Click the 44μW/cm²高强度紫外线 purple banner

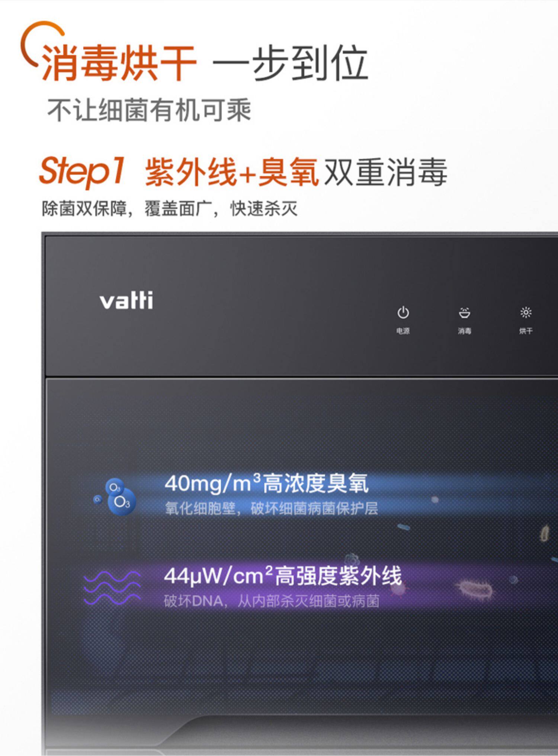(x=283, y=575)
